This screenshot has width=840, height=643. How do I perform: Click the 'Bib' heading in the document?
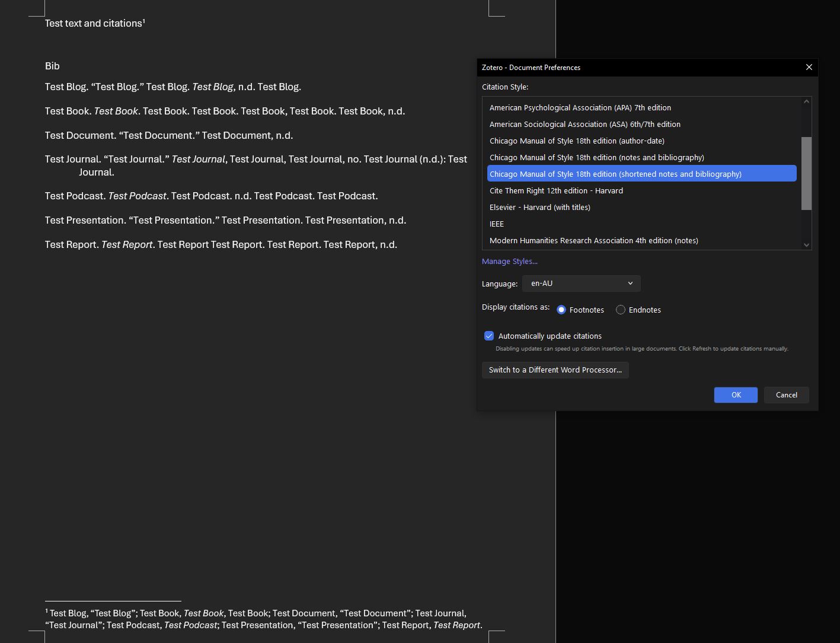pos(52,66)
